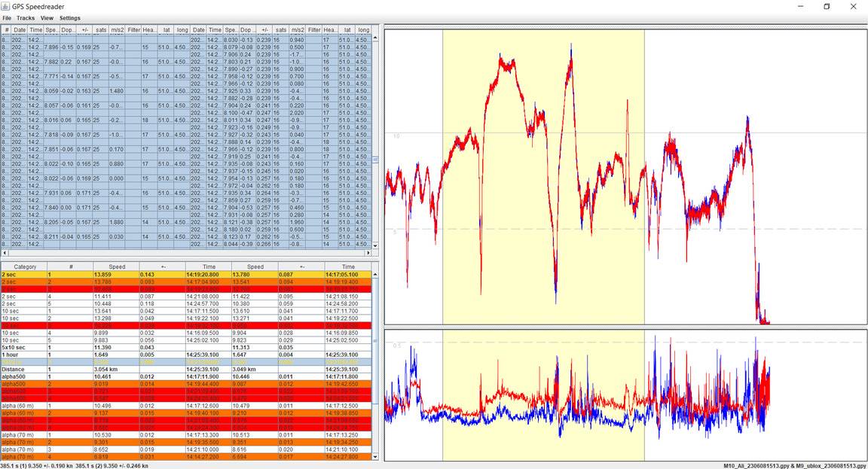Image resolution: width=868 pixels, height=469 pixels.
Task: Click the GPS Speedreader Java app icon
Action: [x=6, y=6]
